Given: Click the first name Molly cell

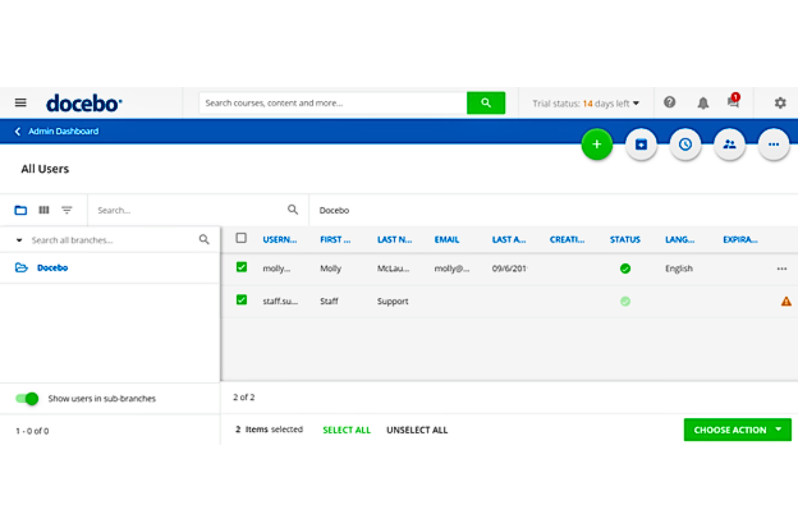Looking at the screenshot, I should [331, 268].
